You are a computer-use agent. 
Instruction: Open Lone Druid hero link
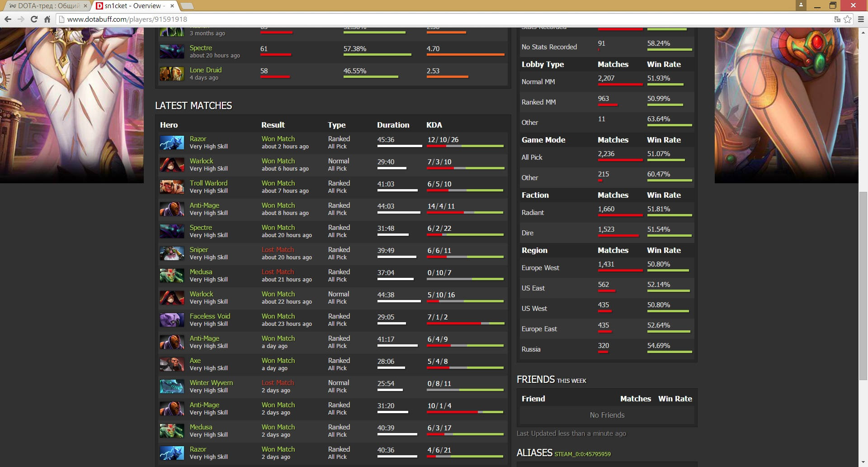pyautogui.click(x=206, y=70)
